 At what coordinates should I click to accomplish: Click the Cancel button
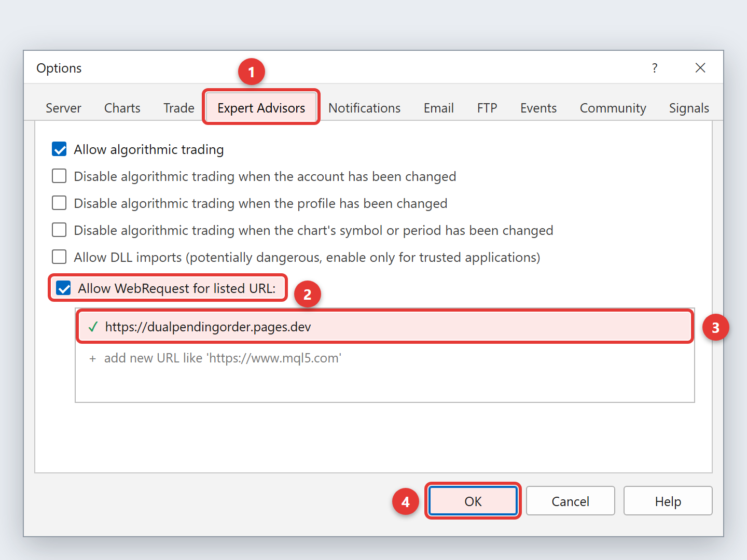coord(570,501)
